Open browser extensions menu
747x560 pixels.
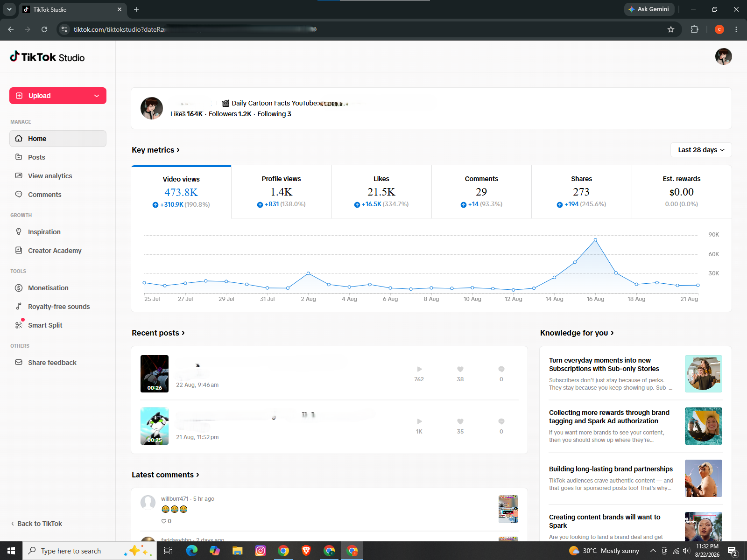click(694, 29)
